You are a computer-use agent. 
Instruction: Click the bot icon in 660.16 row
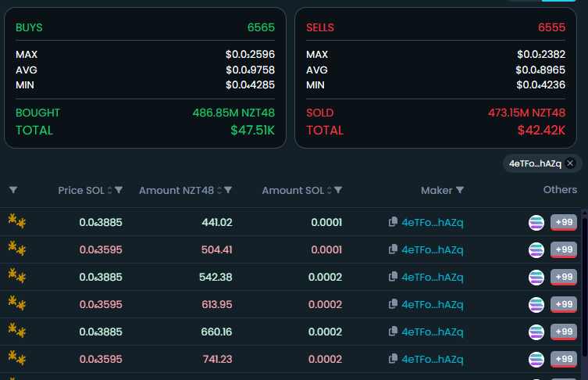[17, 331]
